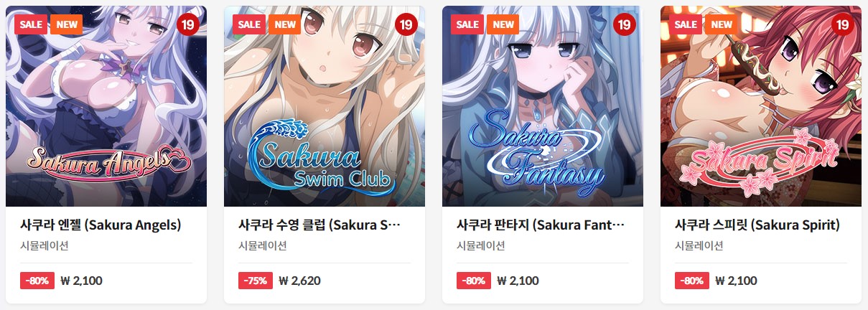This screenshot has width=868, height=310.
Task: Click the ₩ 2,620 price
Action: [299, 281]
